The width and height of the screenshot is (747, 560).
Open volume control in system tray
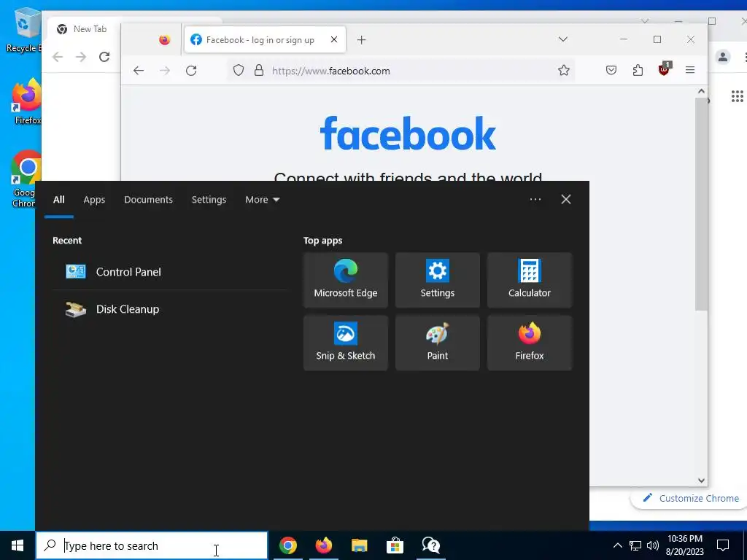click(653, 545)
